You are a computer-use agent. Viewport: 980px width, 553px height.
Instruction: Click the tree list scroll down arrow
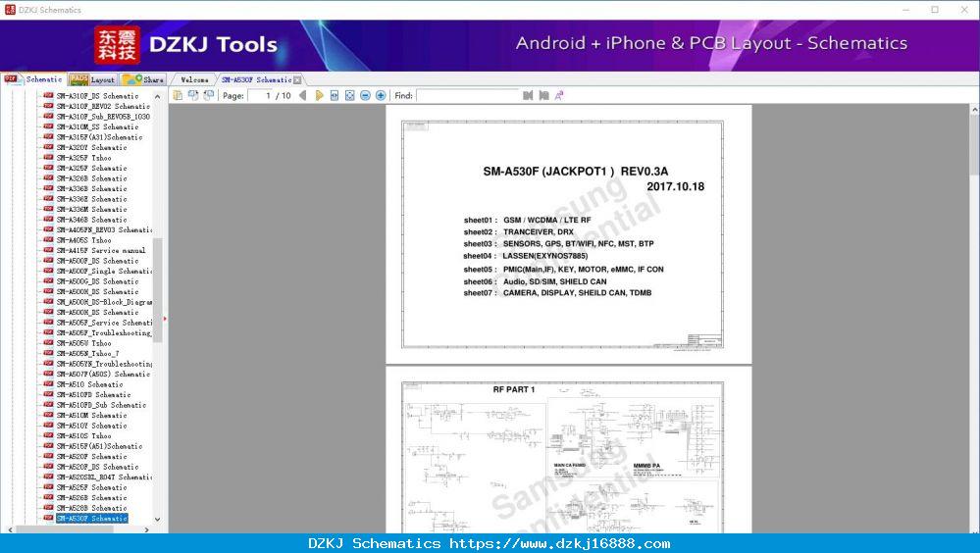pos(158,520)
